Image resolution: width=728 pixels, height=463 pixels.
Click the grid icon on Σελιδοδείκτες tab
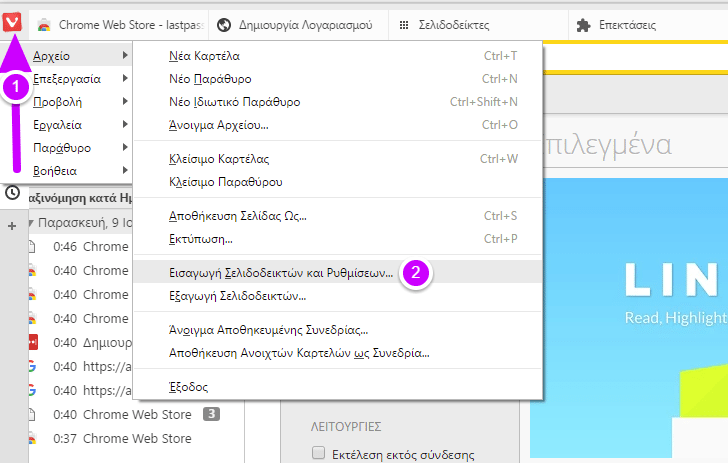pos(404,25)
